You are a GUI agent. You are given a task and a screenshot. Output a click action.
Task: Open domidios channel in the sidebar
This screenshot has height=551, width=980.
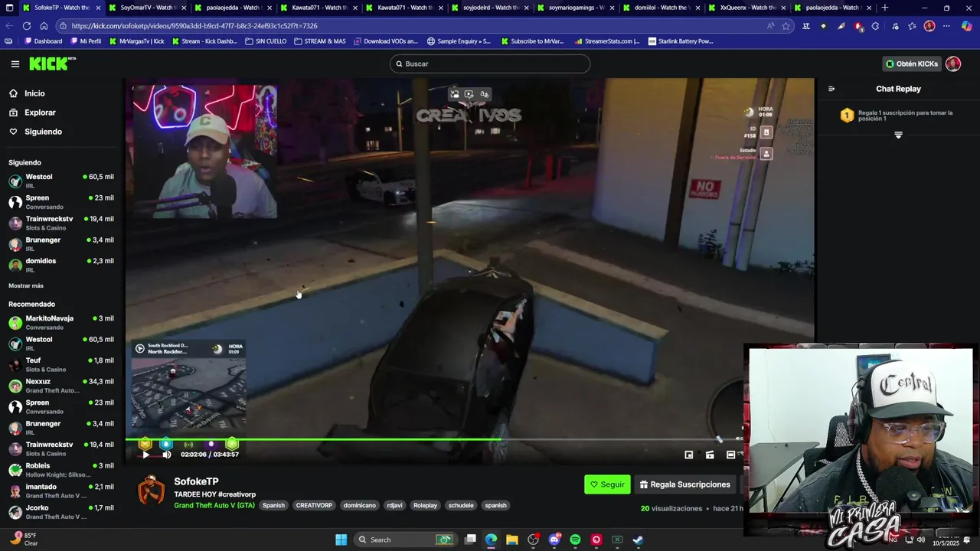61,266
